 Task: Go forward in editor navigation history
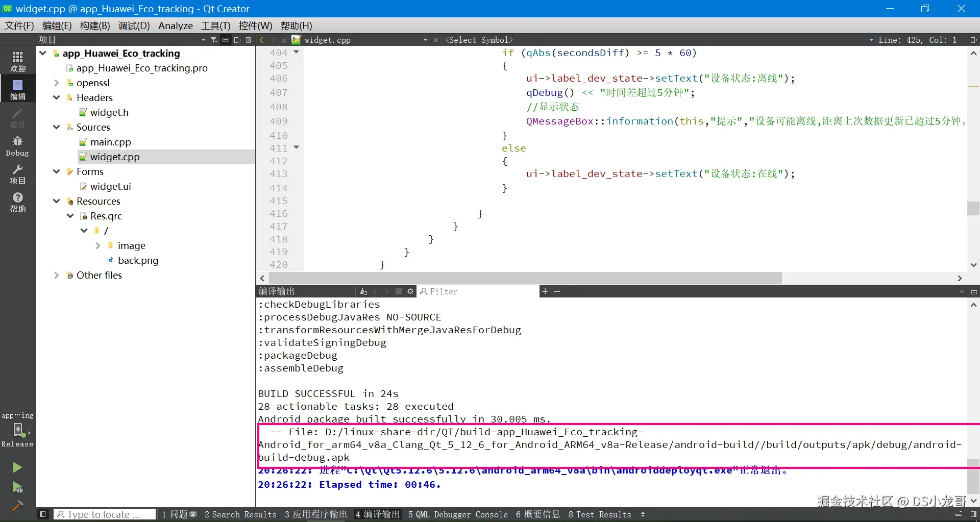(x=273, y=40)
